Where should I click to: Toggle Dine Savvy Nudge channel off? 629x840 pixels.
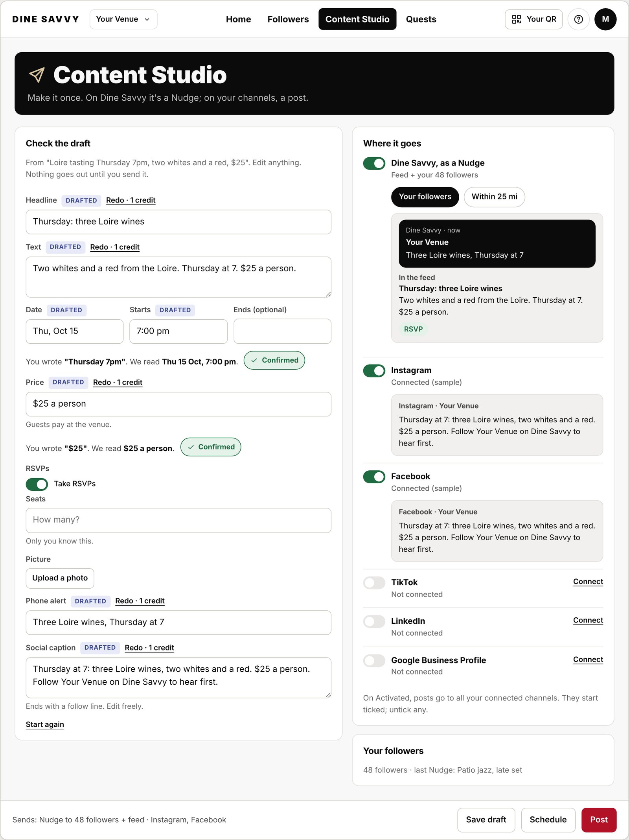(374, 163)
